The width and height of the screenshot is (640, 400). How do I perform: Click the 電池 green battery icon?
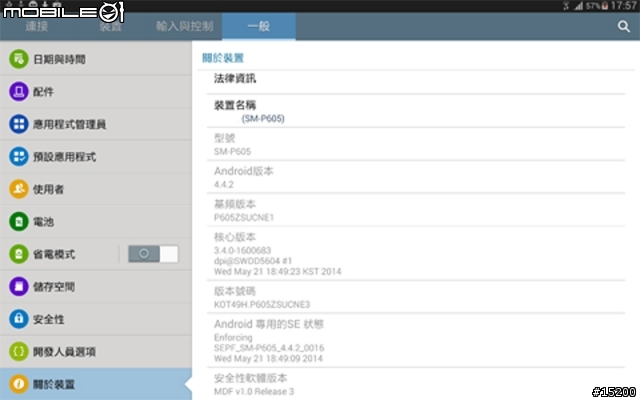[19, 222]
